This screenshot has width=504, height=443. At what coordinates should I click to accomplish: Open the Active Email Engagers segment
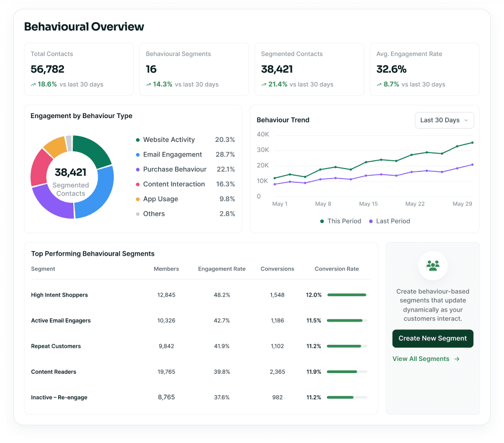[61, 320]
